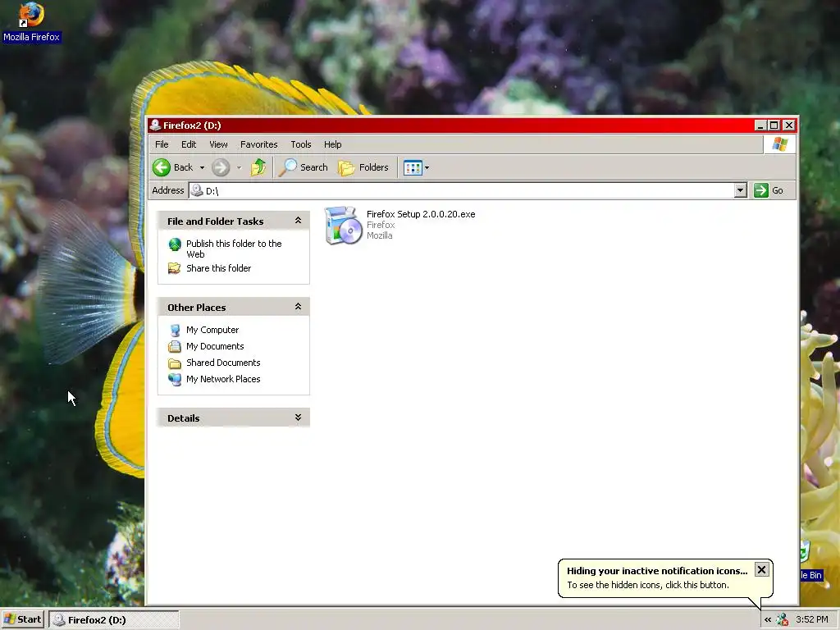This screenshot has height=630, width=840.
Task: Go to Shared Documents link
Action: click(x=223, y=363)
